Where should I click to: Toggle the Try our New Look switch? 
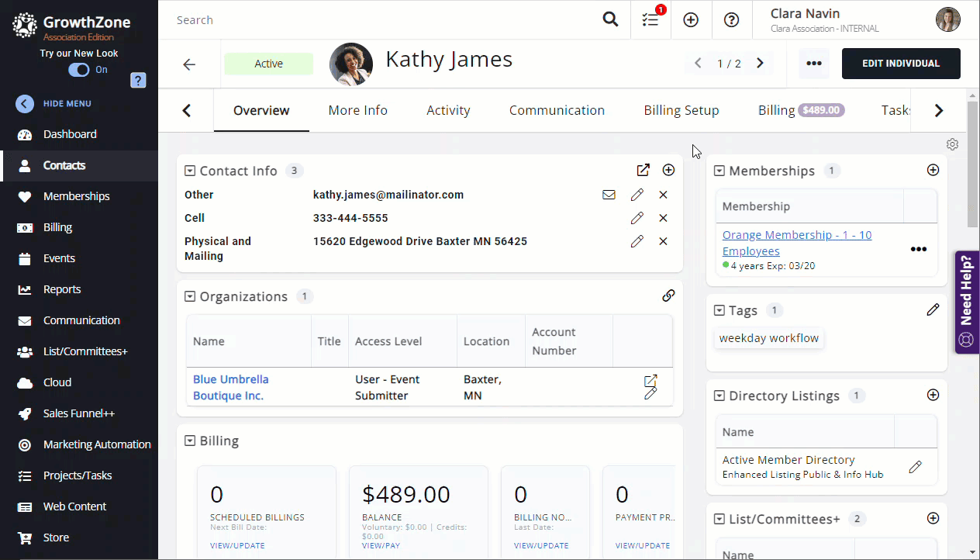(x=78, y=70)
